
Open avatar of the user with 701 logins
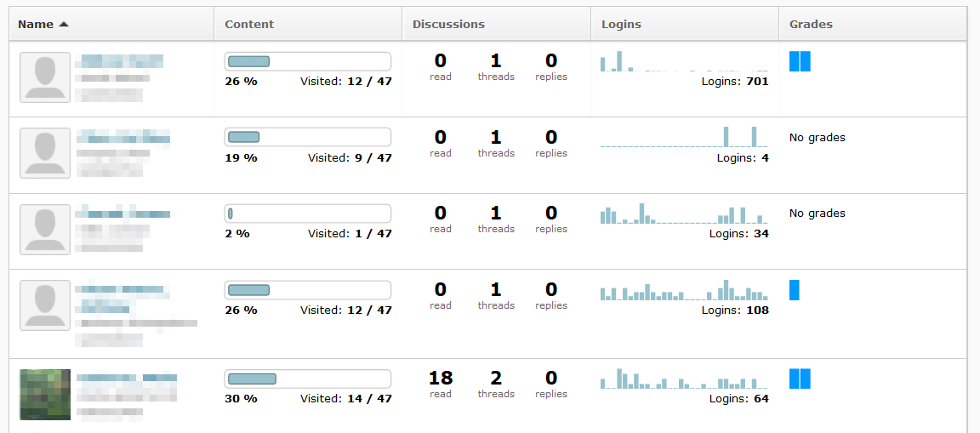point(45,77)
